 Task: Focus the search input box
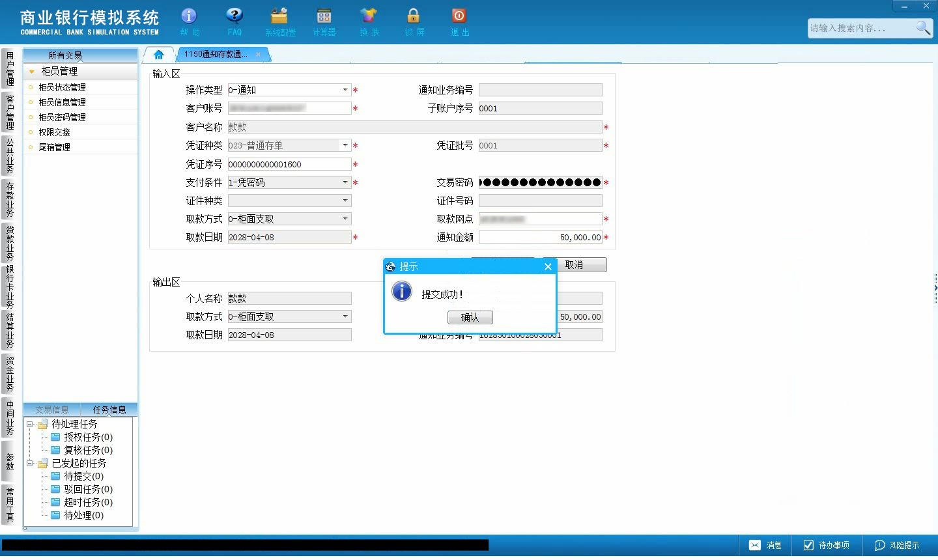[x=861, y=28]
